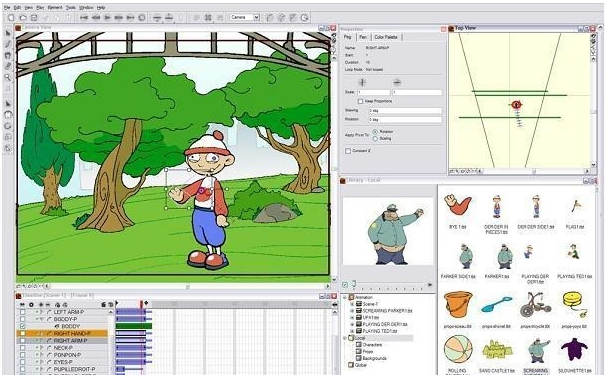Viewport: 608px width, 375px height.
Task: Select the props-tricycle library thumbnail
Action: point(535,304)
